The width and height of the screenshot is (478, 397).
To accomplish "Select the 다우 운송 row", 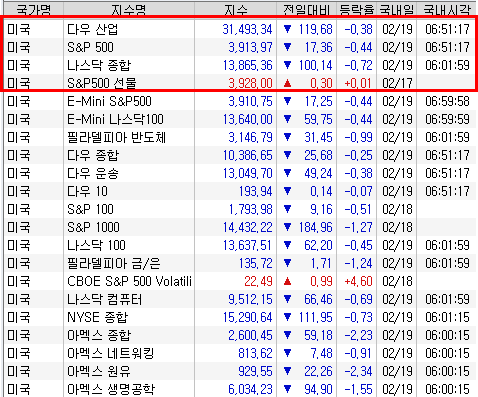I will pos(240,173).
